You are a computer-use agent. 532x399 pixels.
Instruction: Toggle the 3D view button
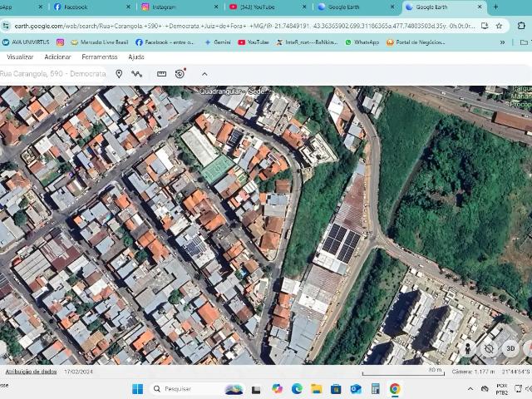tap(510, 348)
